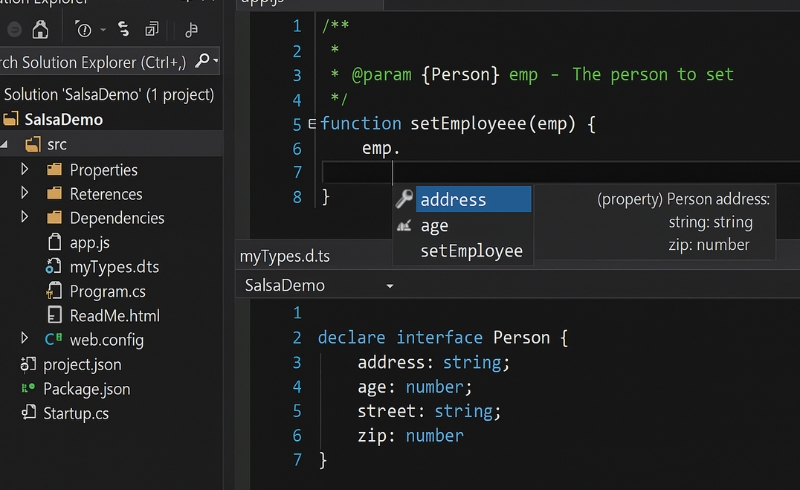The height and width of the screenshot is (490, 800).
Task: Click the 'declare interface Person {' line
Action: pyautogui.click(x=443, y=337)
